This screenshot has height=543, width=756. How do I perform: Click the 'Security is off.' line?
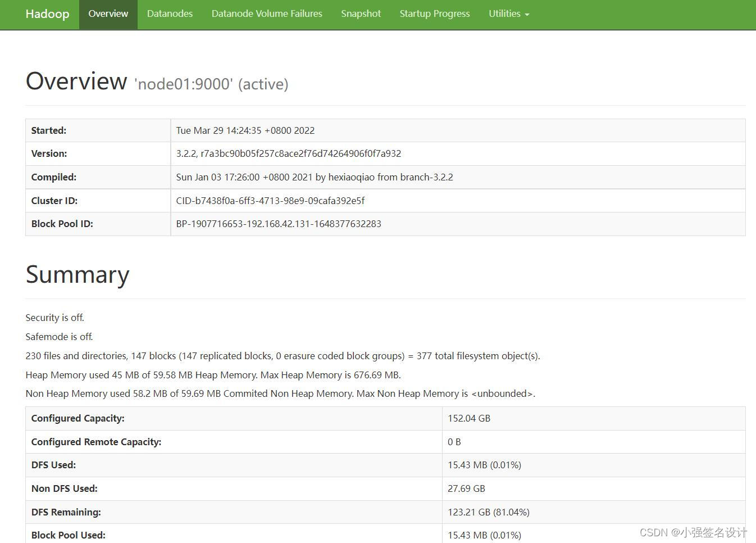coord(55,318)
